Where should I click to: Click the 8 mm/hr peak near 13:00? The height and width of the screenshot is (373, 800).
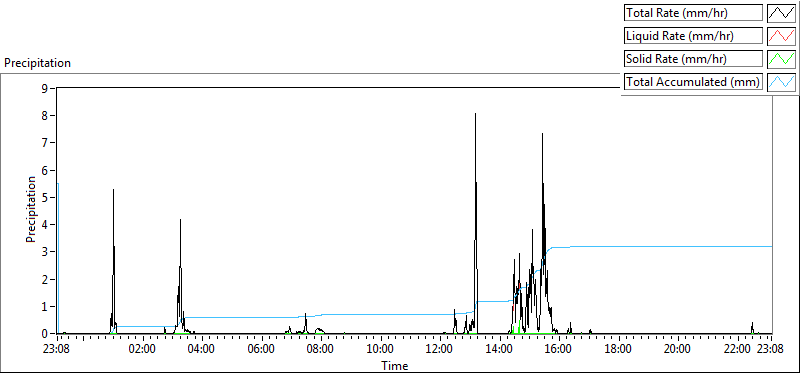pos(476,114)
